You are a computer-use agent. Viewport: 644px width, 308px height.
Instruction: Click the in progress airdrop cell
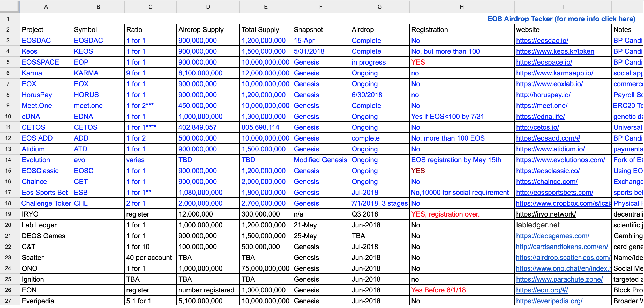pos(380,62)
